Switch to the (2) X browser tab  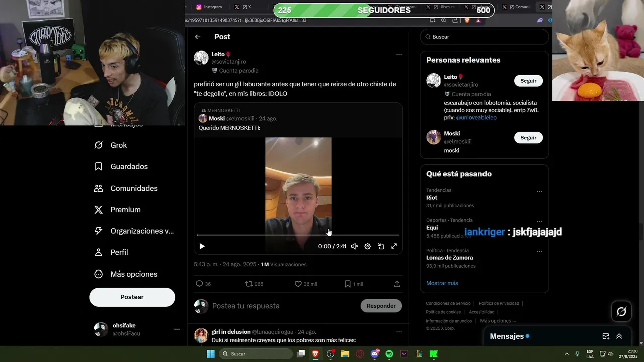click(x=247, y=7)
